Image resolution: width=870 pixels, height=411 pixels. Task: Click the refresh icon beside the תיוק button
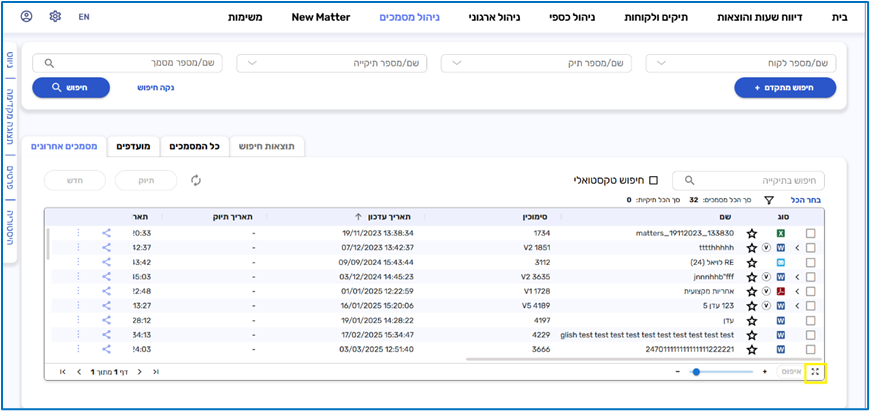(x=196, y=180)
